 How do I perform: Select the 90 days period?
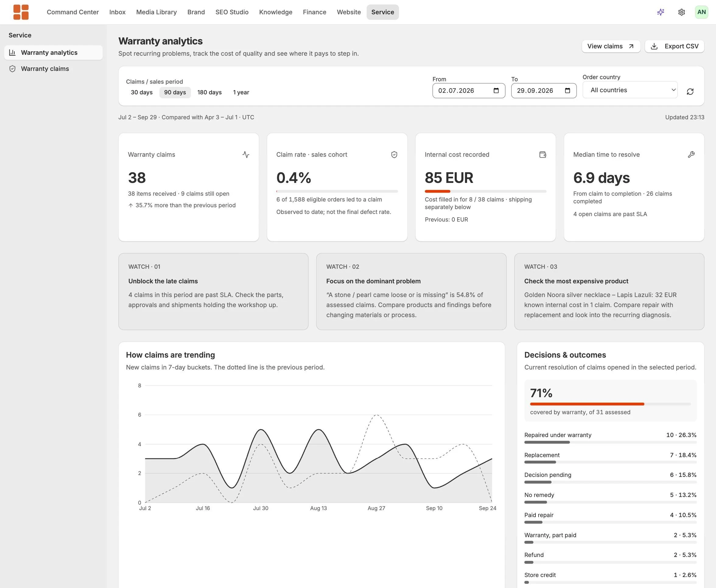[175, 93]
